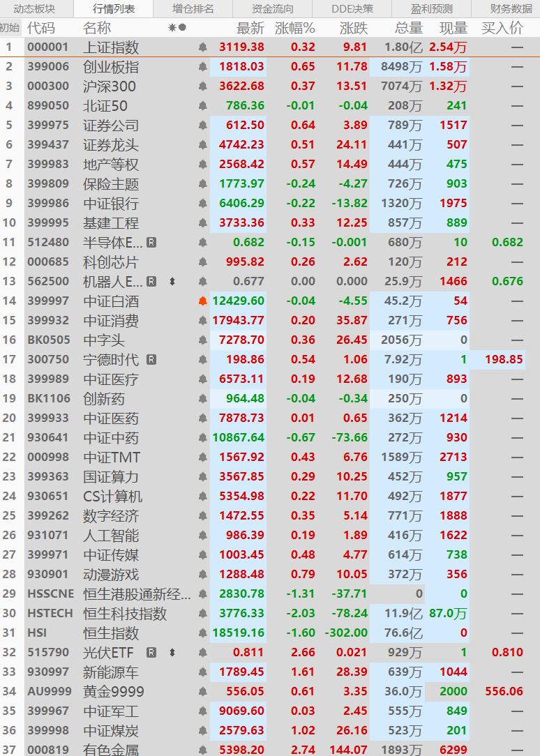
Task: Click alert bell for 中证TMT
Action: pos(202,457)
